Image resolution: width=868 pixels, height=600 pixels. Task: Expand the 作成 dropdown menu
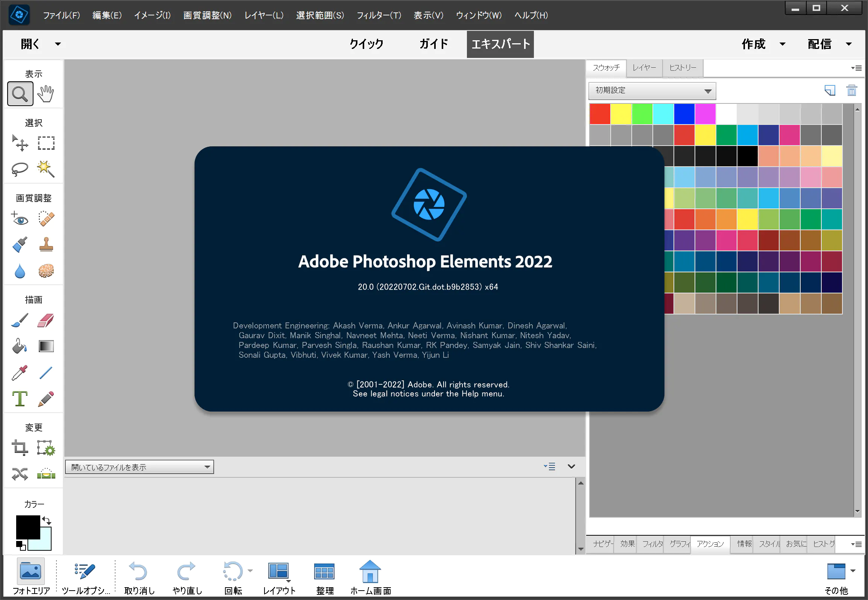[783, 44]
